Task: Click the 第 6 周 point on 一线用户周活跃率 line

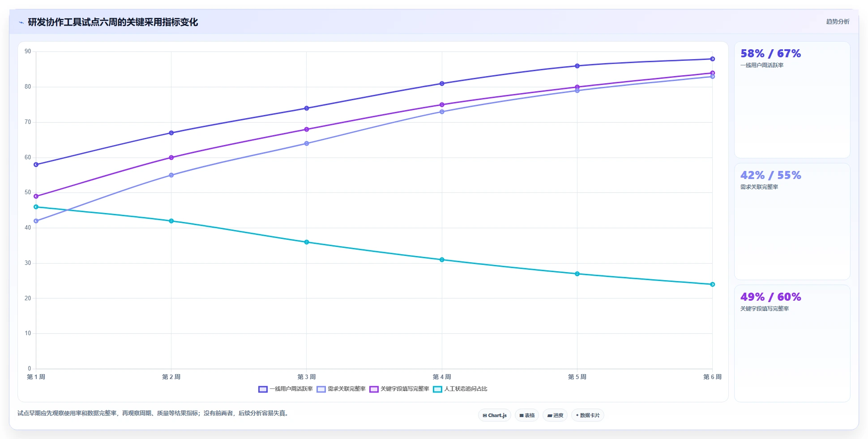Action: pos(712,59)
